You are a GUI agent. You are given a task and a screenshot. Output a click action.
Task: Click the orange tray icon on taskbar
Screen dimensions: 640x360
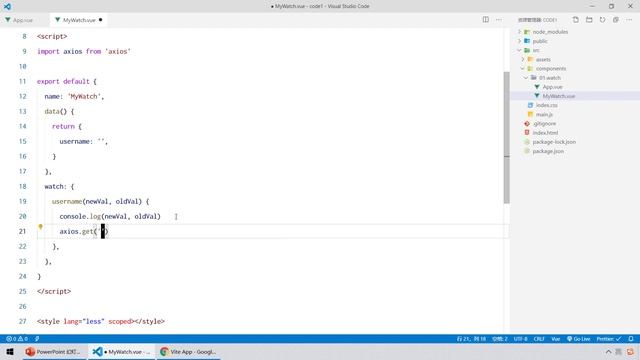pos(631,351)
